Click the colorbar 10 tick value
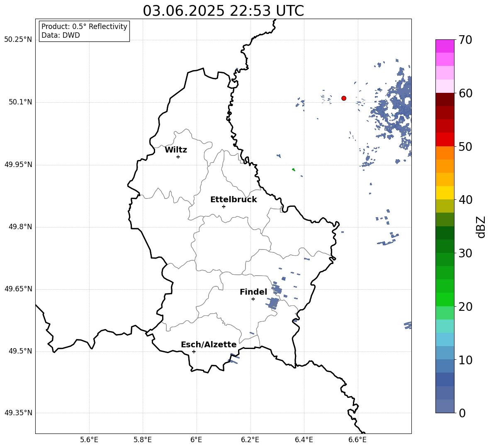 465,360
